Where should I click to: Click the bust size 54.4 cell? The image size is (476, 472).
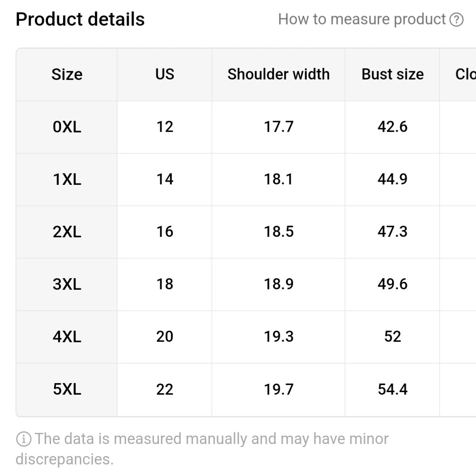tap(393, 390)
